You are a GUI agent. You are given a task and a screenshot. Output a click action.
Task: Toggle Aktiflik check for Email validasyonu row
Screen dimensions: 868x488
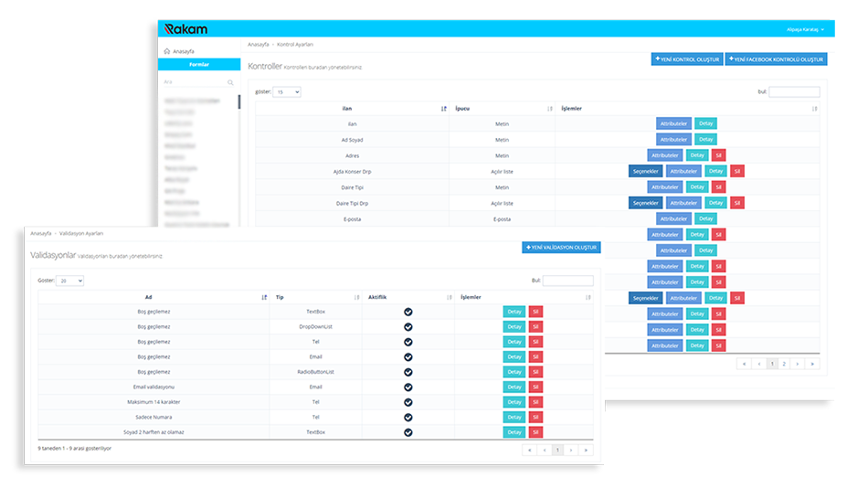pyautogui.click(x=408, y=387)
